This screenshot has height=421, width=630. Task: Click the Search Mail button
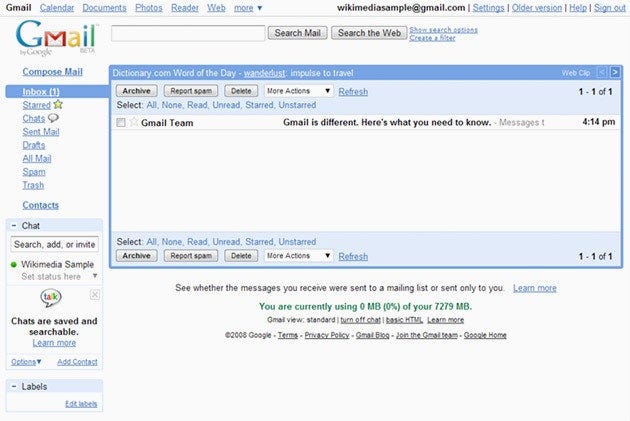(297, 33)
